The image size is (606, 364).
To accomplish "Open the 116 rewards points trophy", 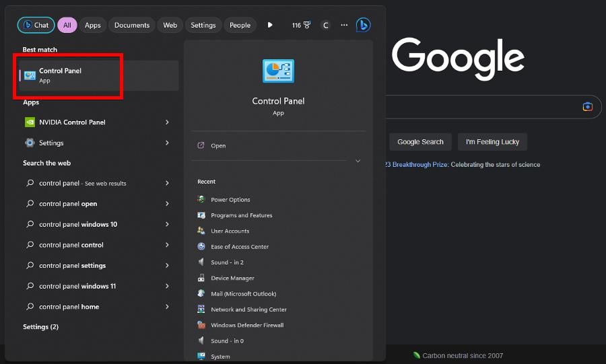I will [x=301, y=25].
